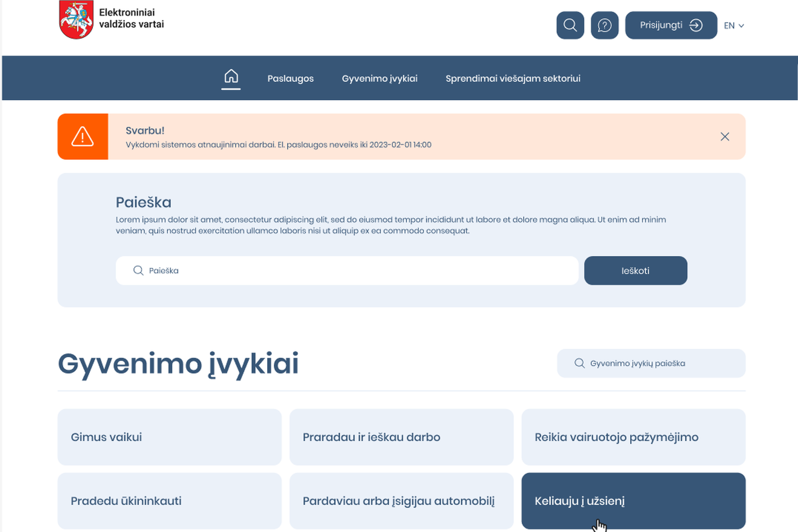Click the Paieška section heading

[x=143, y=202]
